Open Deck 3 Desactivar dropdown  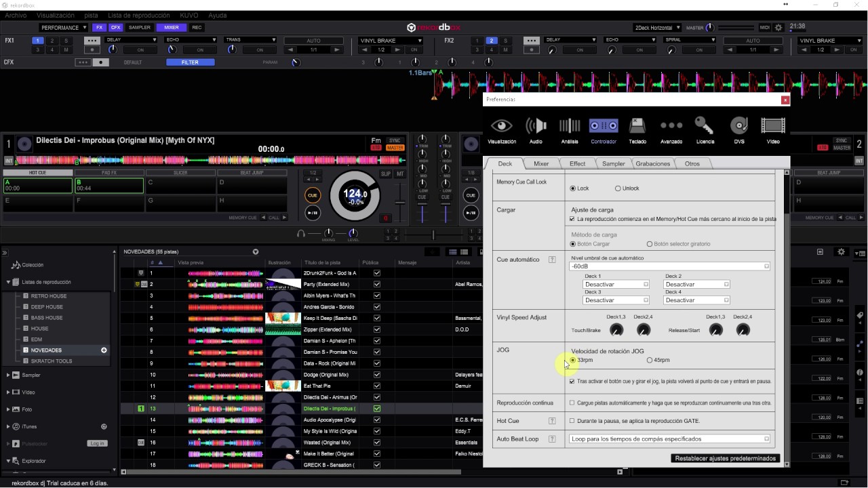[x=616, y=300]
